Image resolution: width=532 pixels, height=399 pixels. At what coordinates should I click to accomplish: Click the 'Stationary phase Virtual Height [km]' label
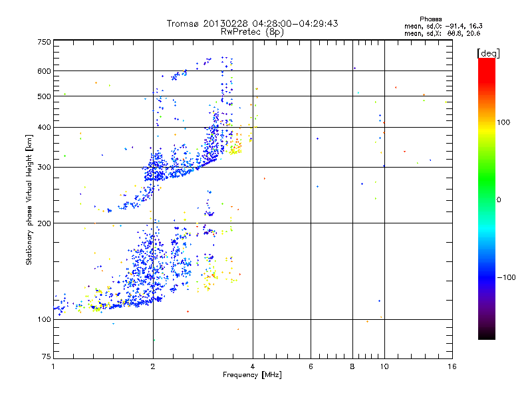29,199
